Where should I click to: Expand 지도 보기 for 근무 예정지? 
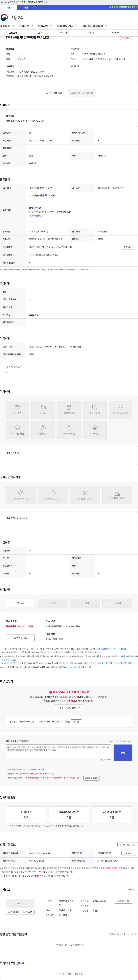point(129,247)
